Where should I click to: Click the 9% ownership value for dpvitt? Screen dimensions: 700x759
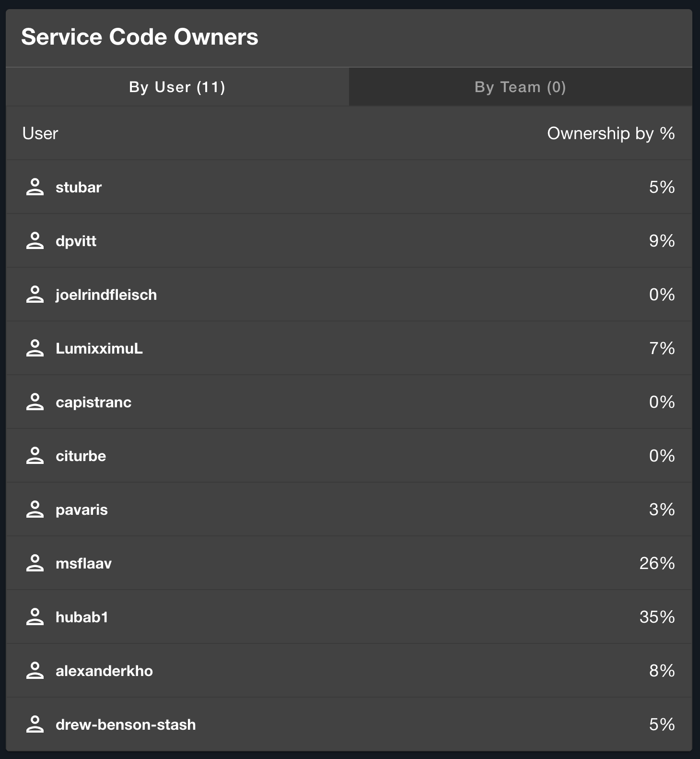coord(662,241)
